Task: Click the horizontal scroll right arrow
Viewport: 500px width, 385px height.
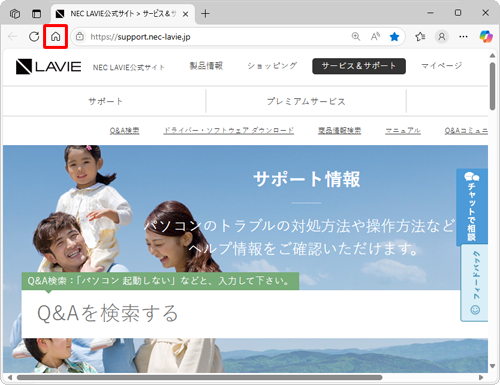Action: [x=481, y=377]
